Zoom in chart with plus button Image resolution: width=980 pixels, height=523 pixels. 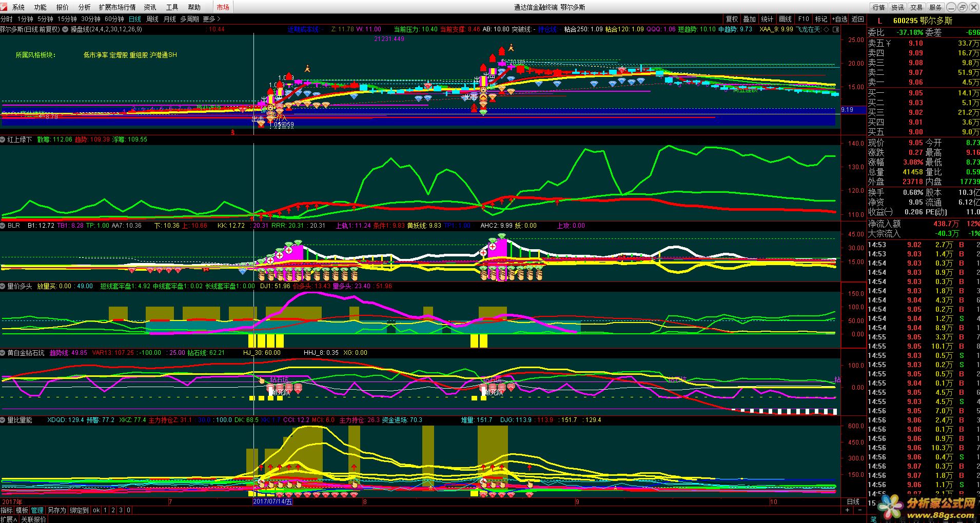pos(848,510)
